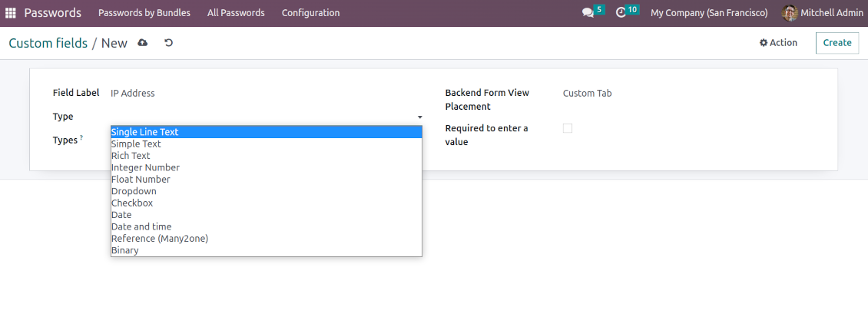Viewport: 868px width, 317px height.
Task: Choose Single Line Text option
Action: click(267, 132)
